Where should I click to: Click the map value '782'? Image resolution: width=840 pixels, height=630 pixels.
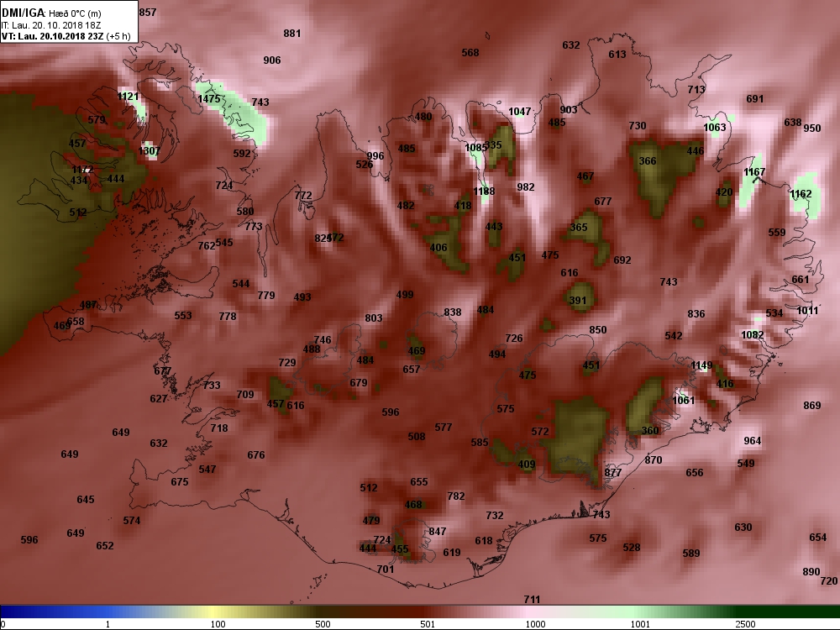[456, 496]
